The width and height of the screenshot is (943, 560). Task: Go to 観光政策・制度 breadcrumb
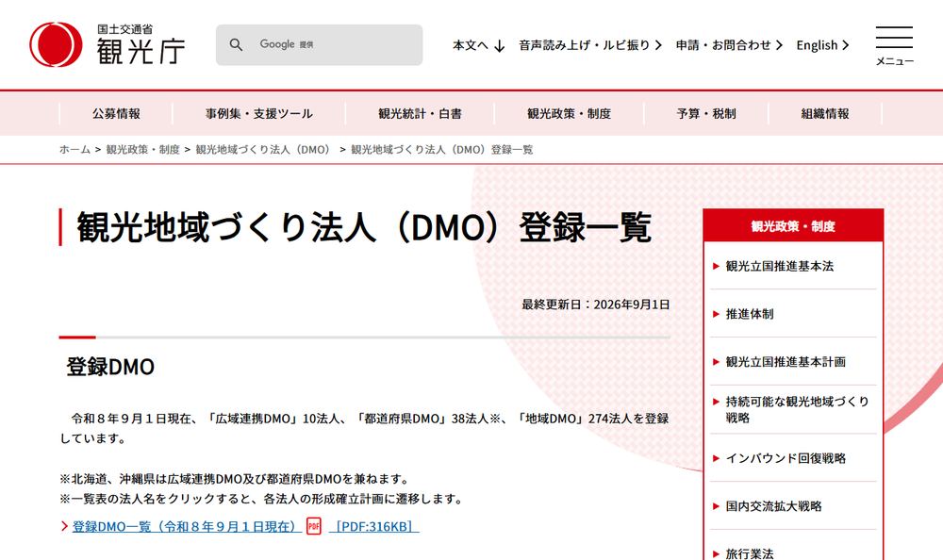[x=143, y=149]
